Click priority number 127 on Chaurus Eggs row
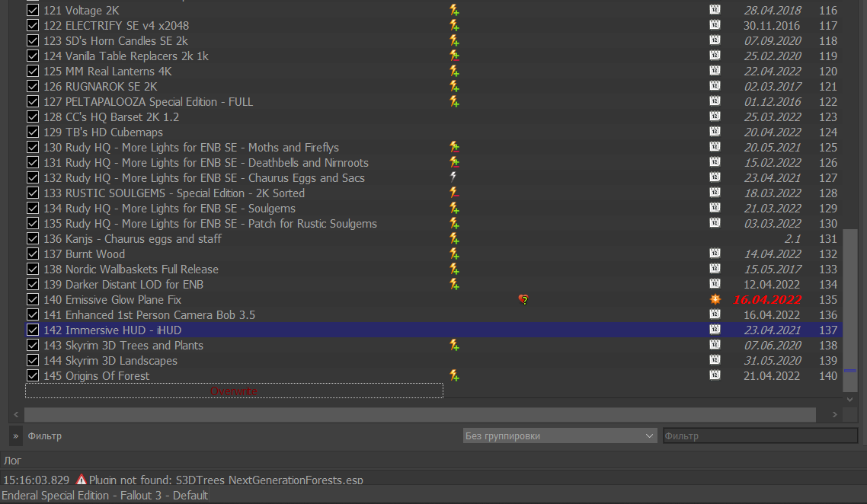The width and height of the screenshot is (867, 504). click(x=827, y=178)
